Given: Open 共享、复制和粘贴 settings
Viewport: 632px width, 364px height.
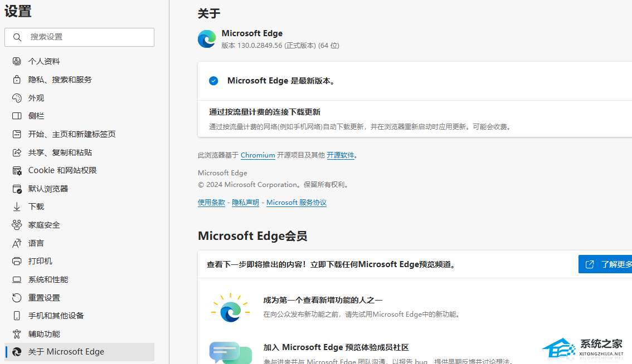Looking at the screenshot, I should pyautogui.click(x=79, y=152).
